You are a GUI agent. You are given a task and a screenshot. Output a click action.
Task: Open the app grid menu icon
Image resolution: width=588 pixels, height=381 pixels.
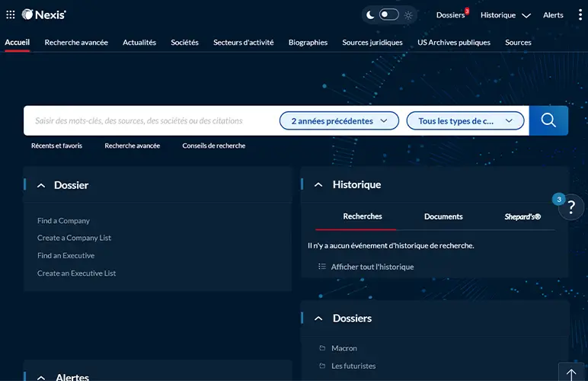pos(11,14)
